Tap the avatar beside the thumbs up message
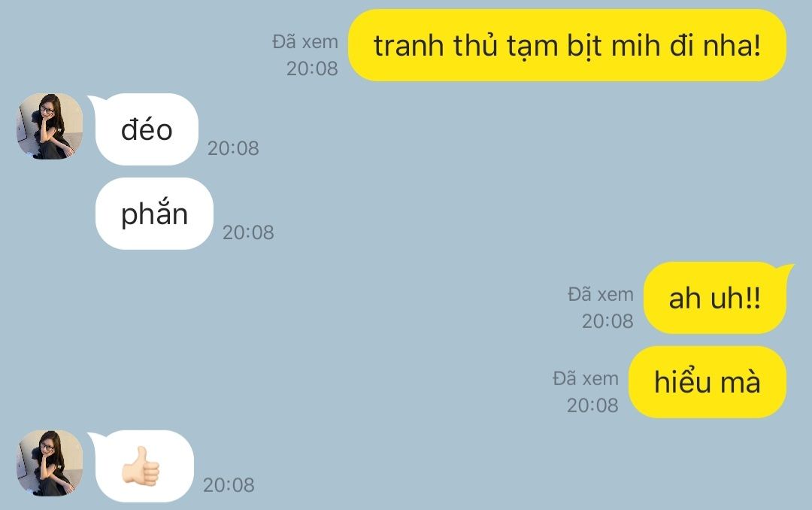Viewport: 812px width, 510px height. [x=50, y=463]
